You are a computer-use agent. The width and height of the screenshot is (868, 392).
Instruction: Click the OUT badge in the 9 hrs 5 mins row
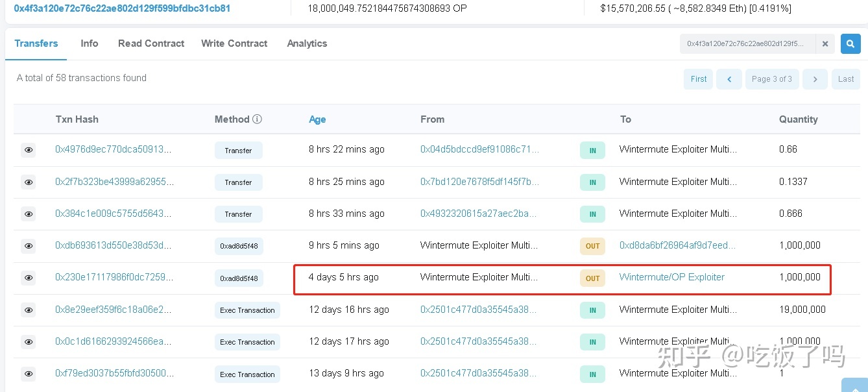(x=592, y=247)
